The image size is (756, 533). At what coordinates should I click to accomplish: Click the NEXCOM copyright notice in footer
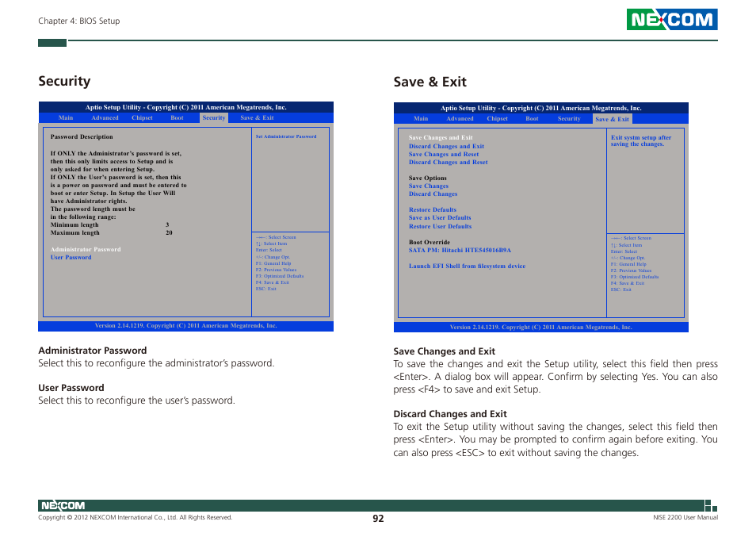(135, 518)
